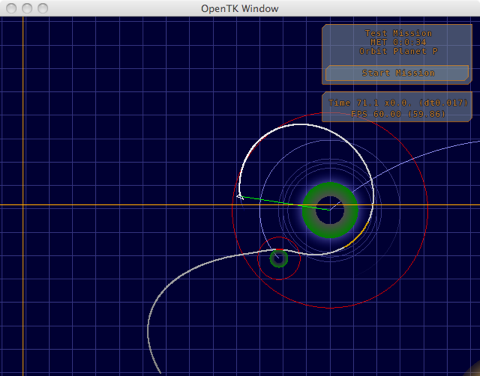Click the MET 0:0:34 mission timer

(x=398, y=42)
